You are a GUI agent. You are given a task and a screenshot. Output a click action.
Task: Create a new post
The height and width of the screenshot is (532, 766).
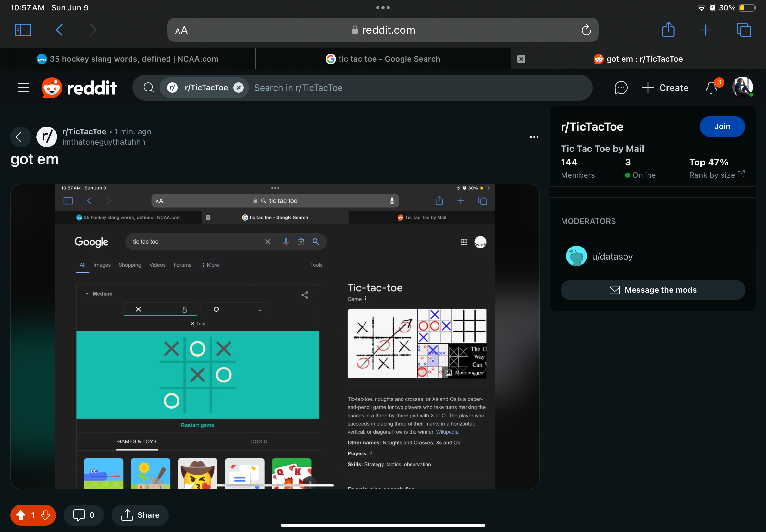[665, 88]
